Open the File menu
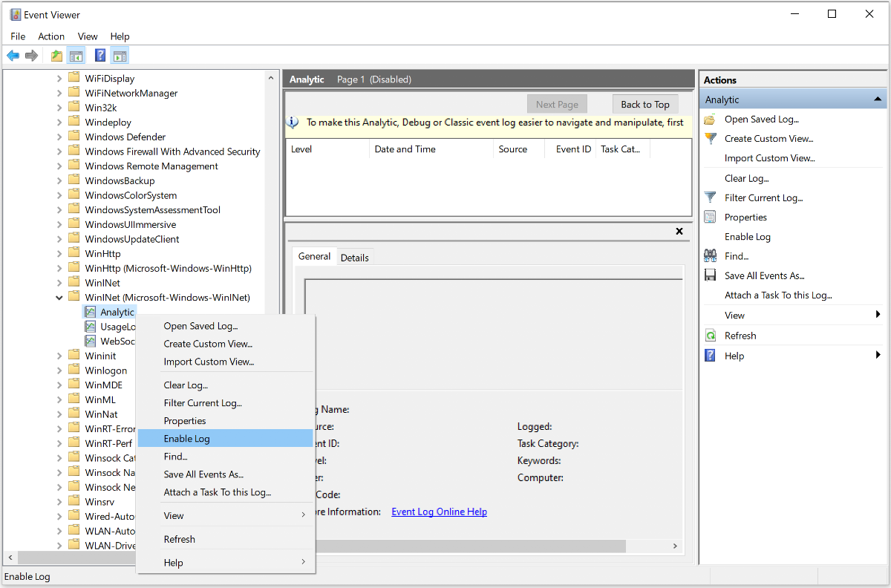891x588 pixels. [x=18, y=36]
